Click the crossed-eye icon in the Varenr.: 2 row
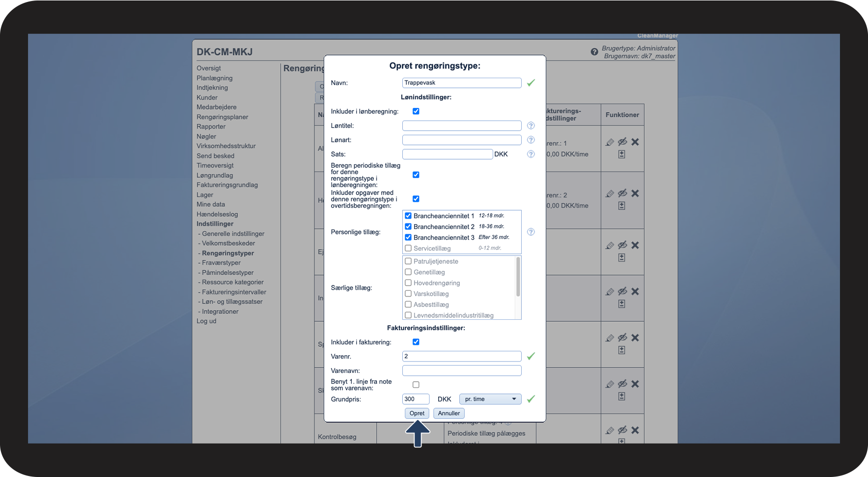The height and width of the screenshot is (477, 868). [622, 194]
